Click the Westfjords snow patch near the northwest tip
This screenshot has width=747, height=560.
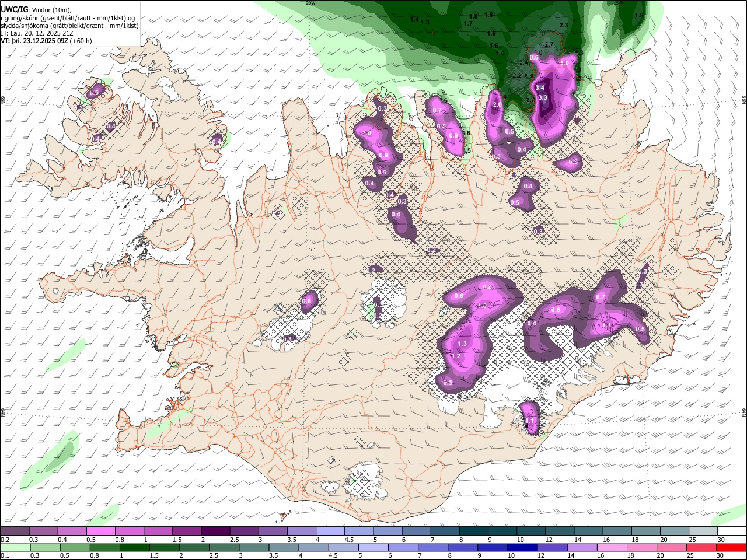click(x=95, y=92)
